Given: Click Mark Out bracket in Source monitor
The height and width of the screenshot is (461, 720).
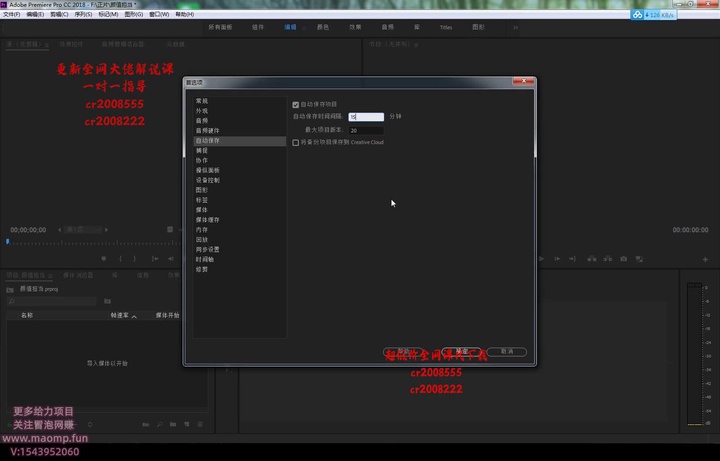Looking at the screenshot, I should click(135, 259).
